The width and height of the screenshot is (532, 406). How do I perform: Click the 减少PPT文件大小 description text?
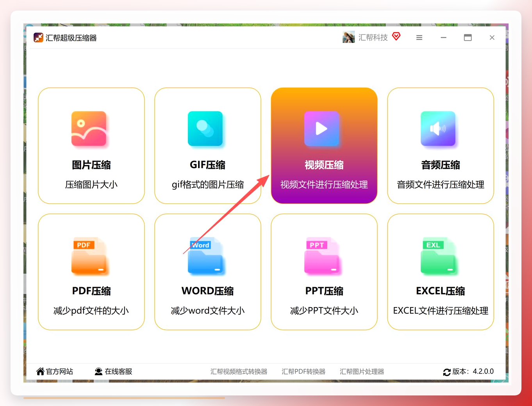click(x=324, y=311)
